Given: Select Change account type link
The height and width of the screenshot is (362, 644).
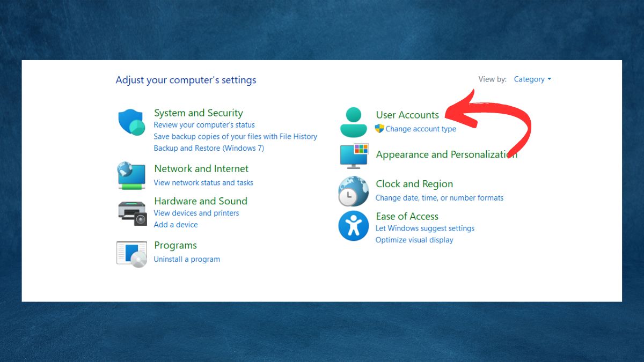Looking at the screenshot, I should tap(421, 129).
